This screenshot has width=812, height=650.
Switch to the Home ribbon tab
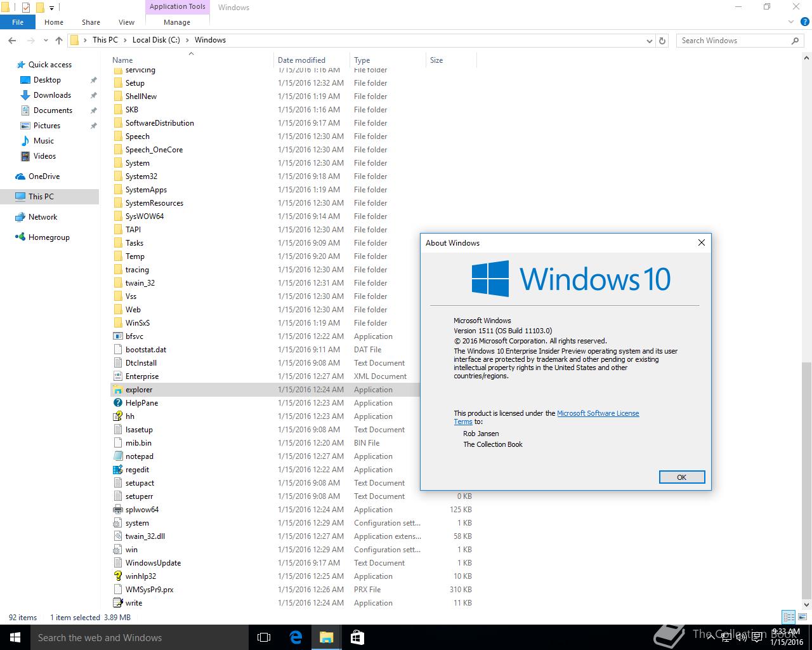(x=54, y=22)
